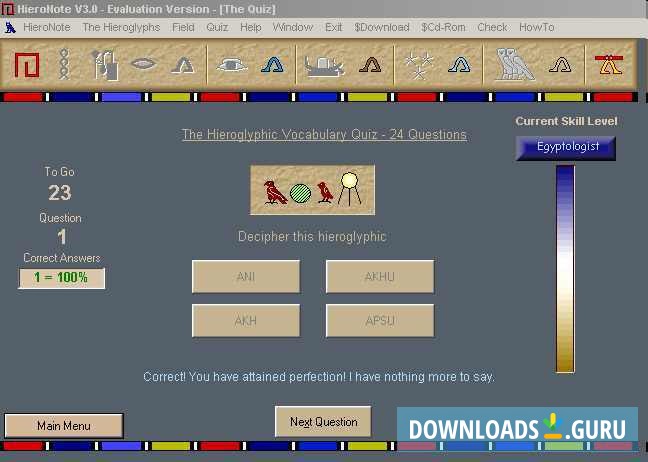Select the three stars hieroglyph icon
This screenshot has height=462, width=648.
[x=419, y=65]
